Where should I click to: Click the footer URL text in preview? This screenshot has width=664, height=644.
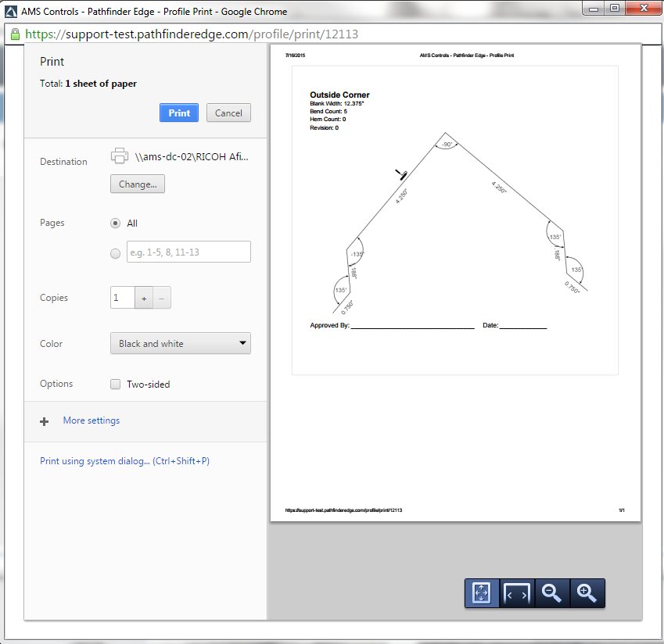(343, 510)
